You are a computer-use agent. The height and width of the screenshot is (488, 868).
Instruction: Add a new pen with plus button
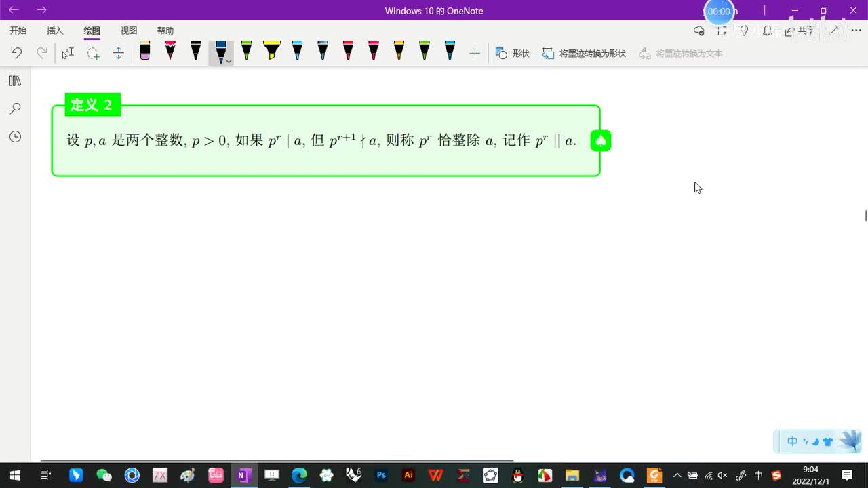[475, 53]
